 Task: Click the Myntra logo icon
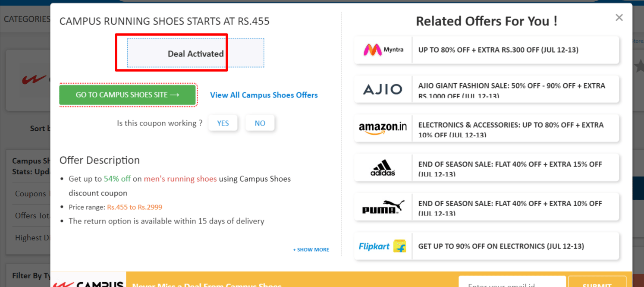[x=383, y=50]
